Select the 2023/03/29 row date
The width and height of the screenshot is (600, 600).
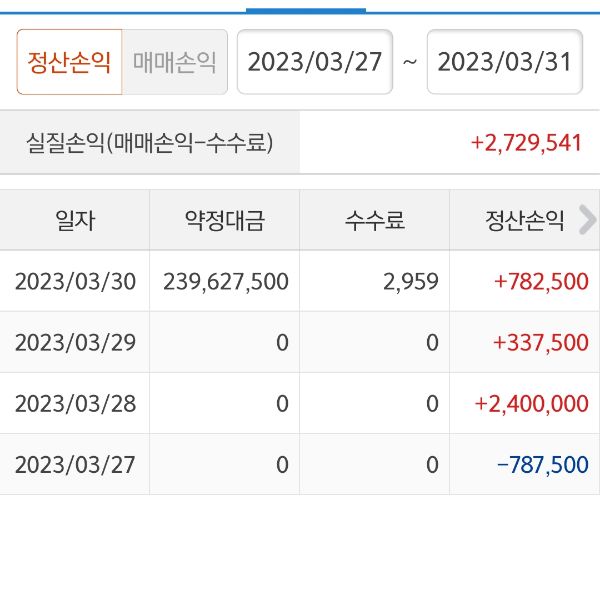(75, 343)
